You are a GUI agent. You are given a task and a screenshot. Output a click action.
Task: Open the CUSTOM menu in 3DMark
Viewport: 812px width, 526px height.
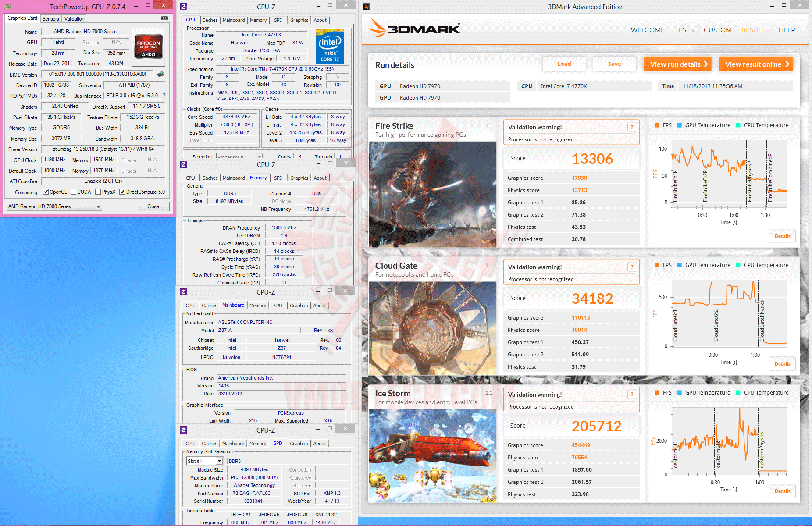click(718, 30)
